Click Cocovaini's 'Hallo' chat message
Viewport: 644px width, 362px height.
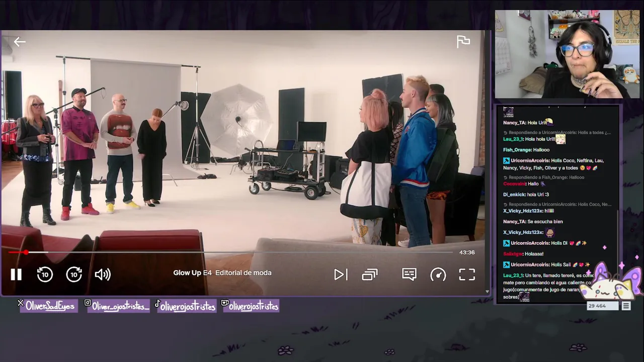524,184
